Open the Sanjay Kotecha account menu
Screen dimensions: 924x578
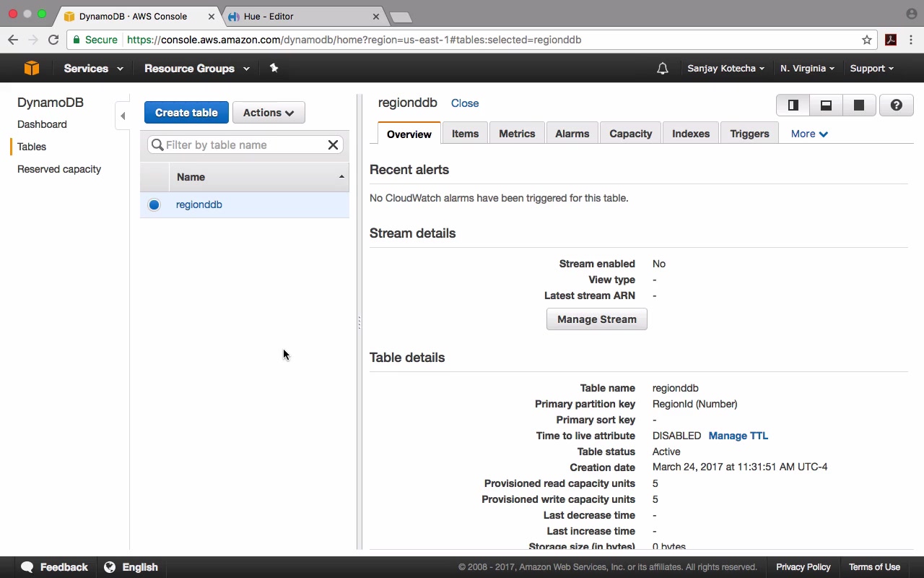(726, 69)
